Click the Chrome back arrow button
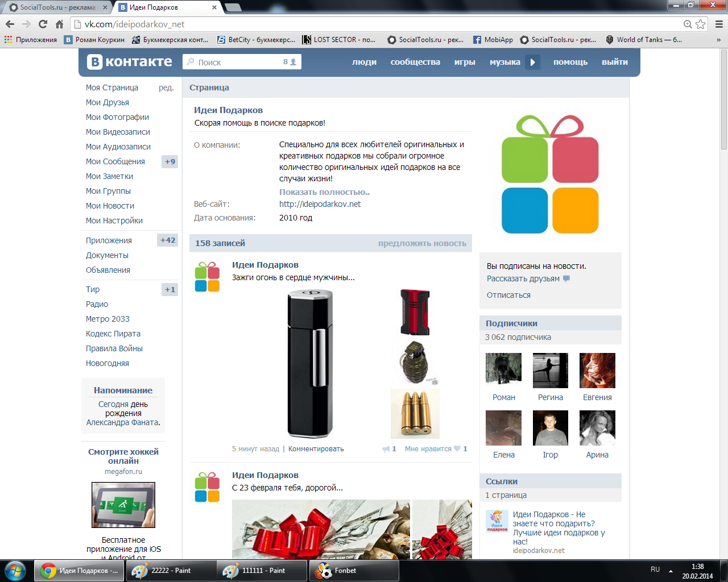 click(10, 24)
